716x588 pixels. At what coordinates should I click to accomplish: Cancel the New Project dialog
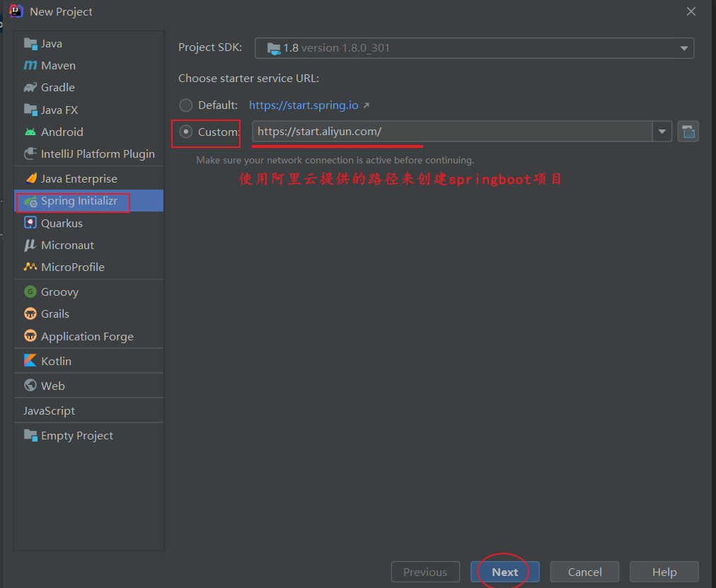click(584, 572)
